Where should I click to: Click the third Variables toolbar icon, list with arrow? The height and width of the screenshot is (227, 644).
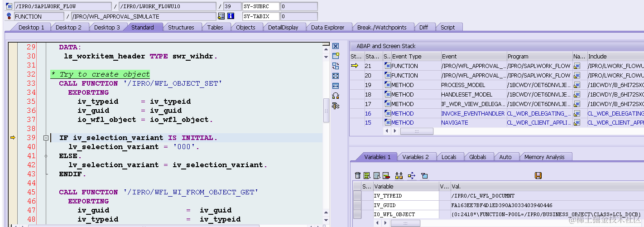[x=377, y=175]
